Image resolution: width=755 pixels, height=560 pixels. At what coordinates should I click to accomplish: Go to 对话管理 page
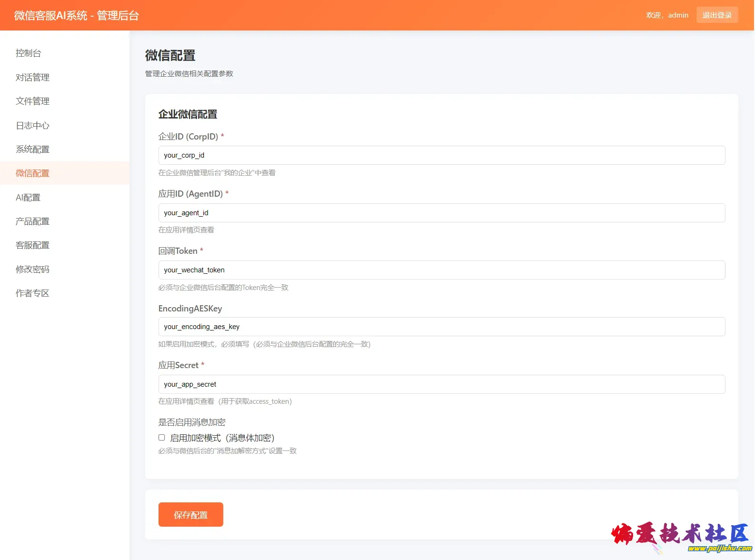click(x=32, y=77)
